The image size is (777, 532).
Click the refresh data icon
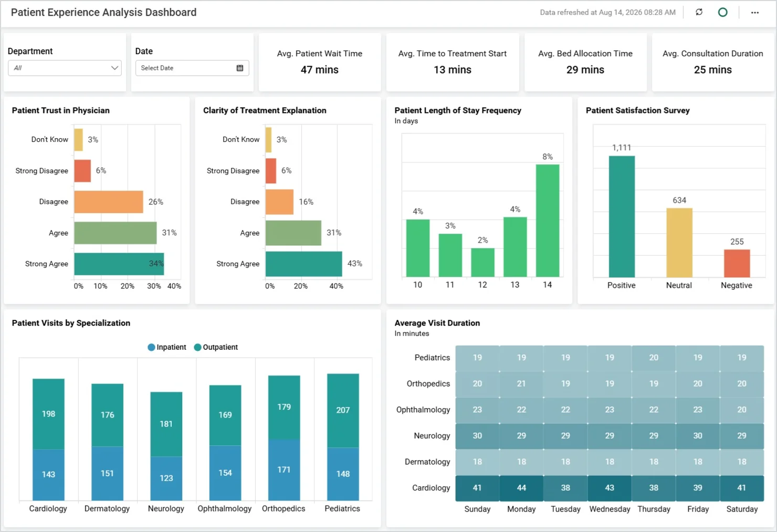coord(699,12)
